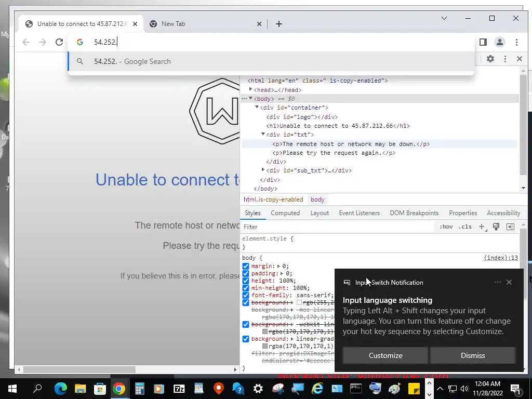Disable the height: 100% declaration checkbox
The image size is (532, 399).
click(x=246, y=281)
